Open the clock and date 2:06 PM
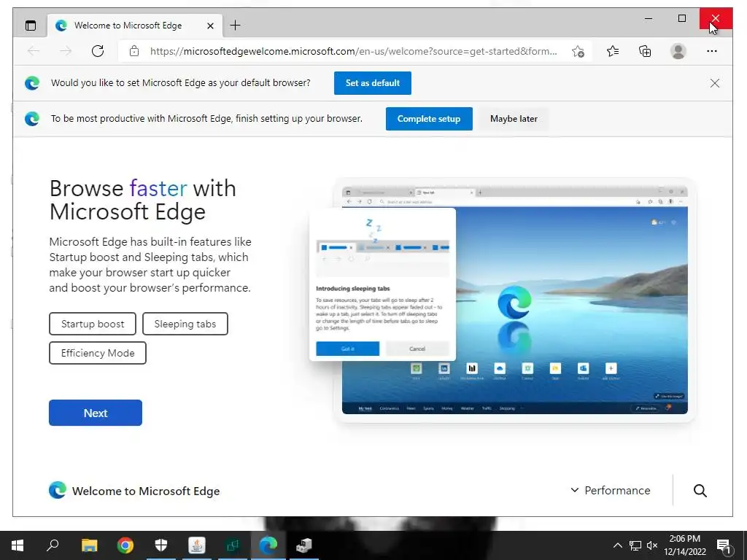The width and height of the screenshot is (747, 560). pyautogui.click(x=684, y=545)
